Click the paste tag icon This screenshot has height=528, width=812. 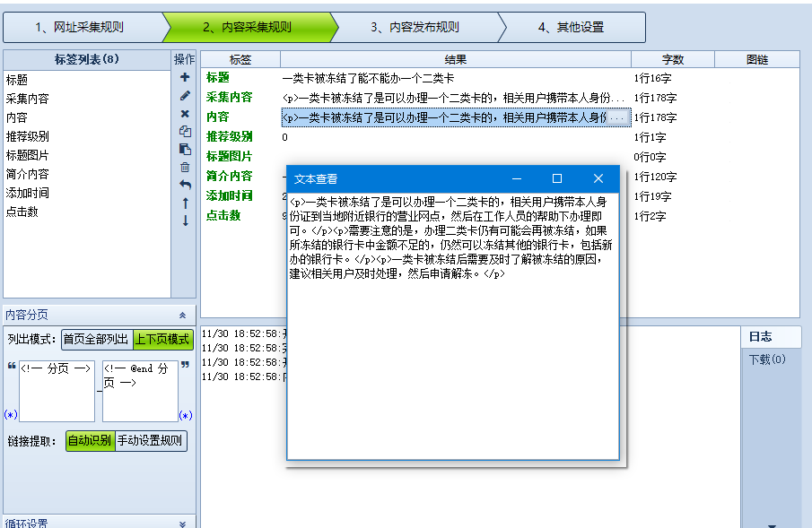click(x=185, y=149)
